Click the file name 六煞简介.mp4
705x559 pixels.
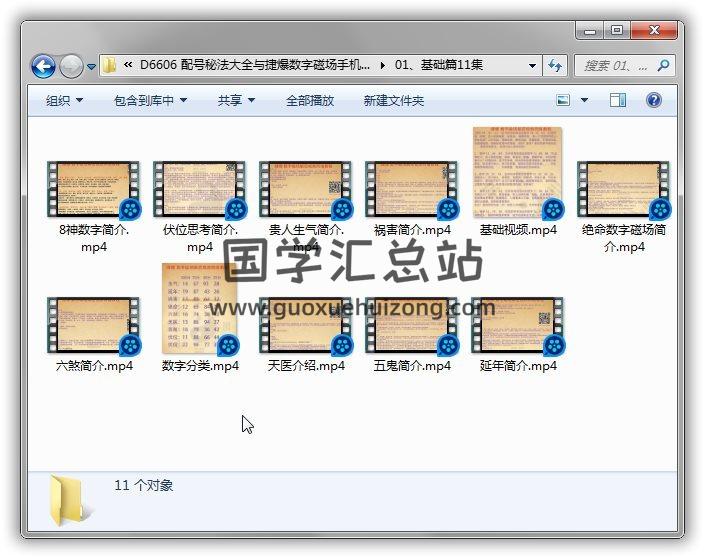point(94,366)
